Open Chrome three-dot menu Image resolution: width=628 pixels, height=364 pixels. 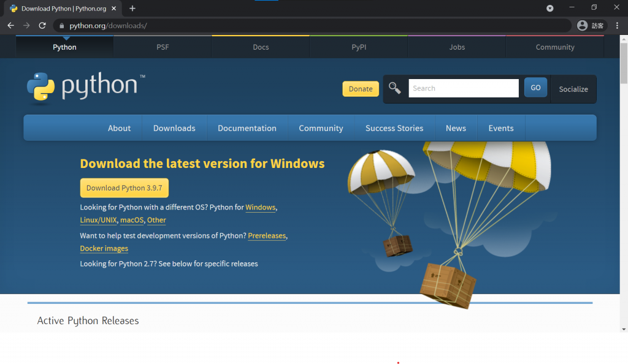(617, 26)
